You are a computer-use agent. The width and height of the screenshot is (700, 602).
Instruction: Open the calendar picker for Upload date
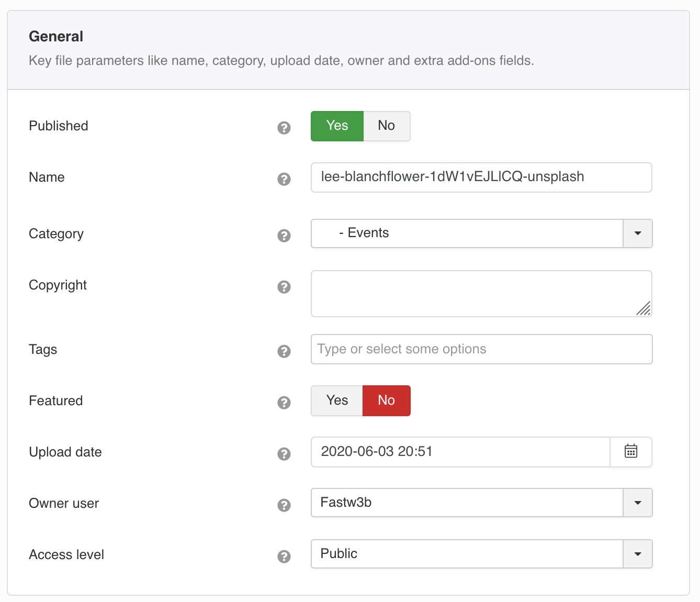coord(631,452)
